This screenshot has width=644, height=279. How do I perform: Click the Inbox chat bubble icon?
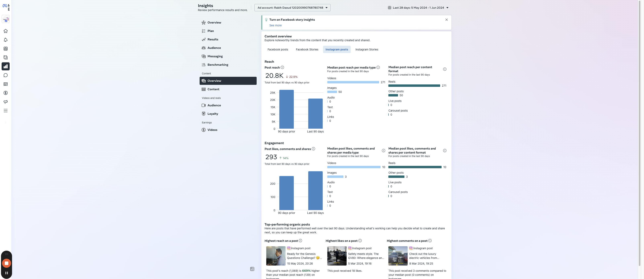5,75
